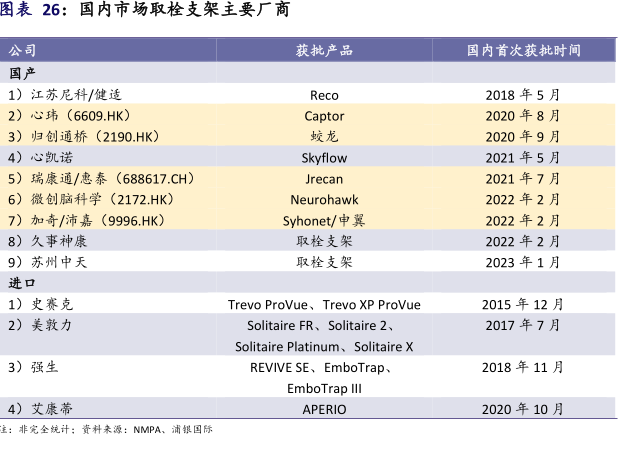Click the Neurohawk product cell

coord(324,200)
